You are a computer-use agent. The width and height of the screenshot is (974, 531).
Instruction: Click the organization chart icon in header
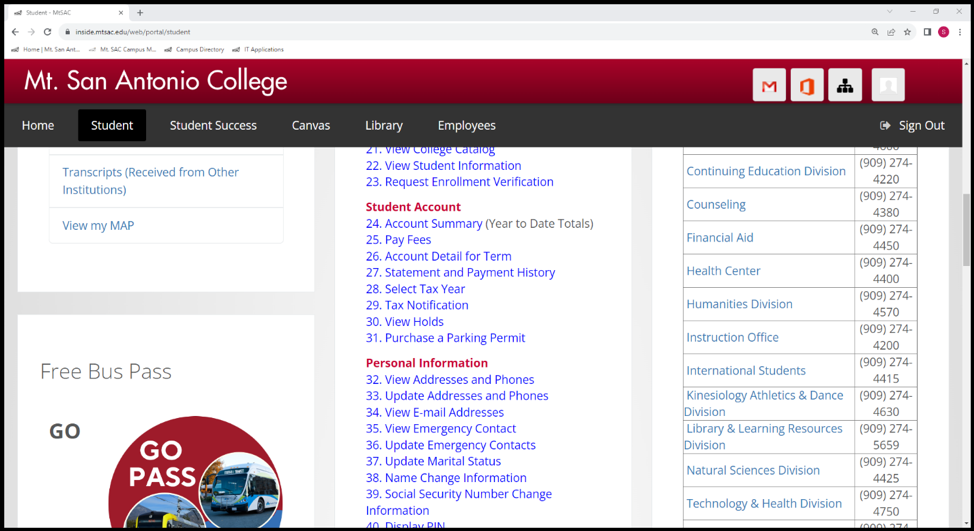click(x=845, y=85)
